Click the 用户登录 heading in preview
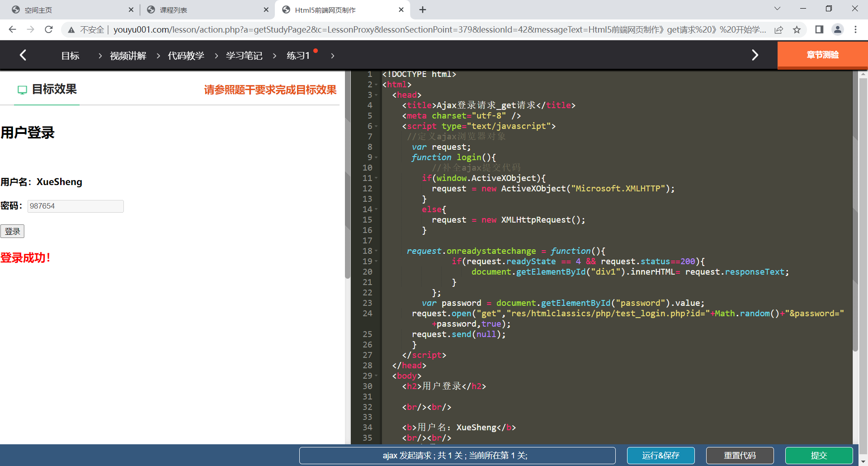Viewport: 868px width, 466px height. pyautogui.click(x=27, y=133)
